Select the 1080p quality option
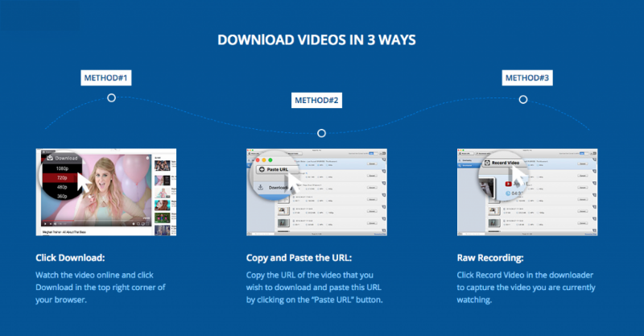The image size is (644, 336). point(62,168)
